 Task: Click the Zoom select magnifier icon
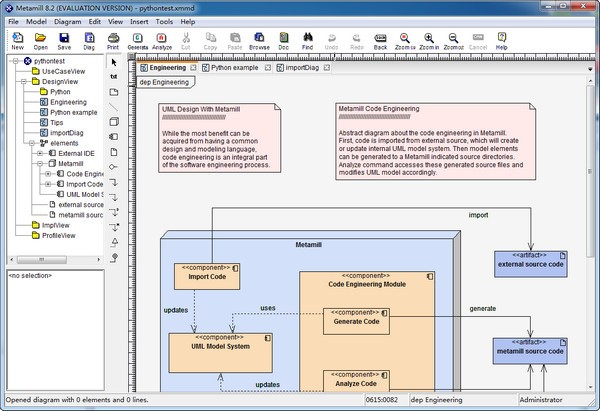point(405,41)
